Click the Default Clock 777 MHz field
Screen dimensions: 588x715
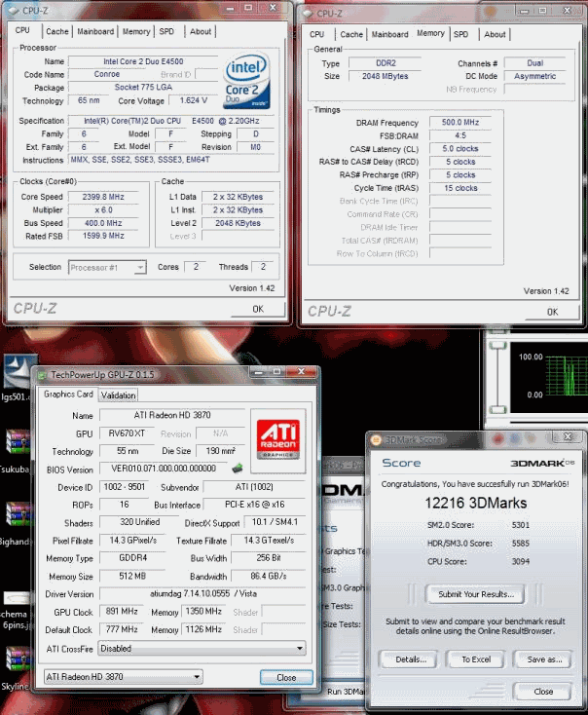click(x=122, y=629)
